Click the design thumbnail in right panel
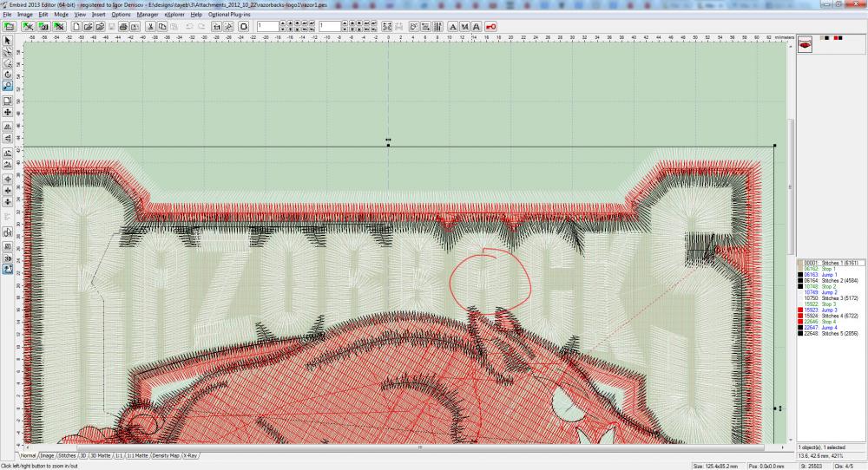The image size is (868, 470). (805, 44)
